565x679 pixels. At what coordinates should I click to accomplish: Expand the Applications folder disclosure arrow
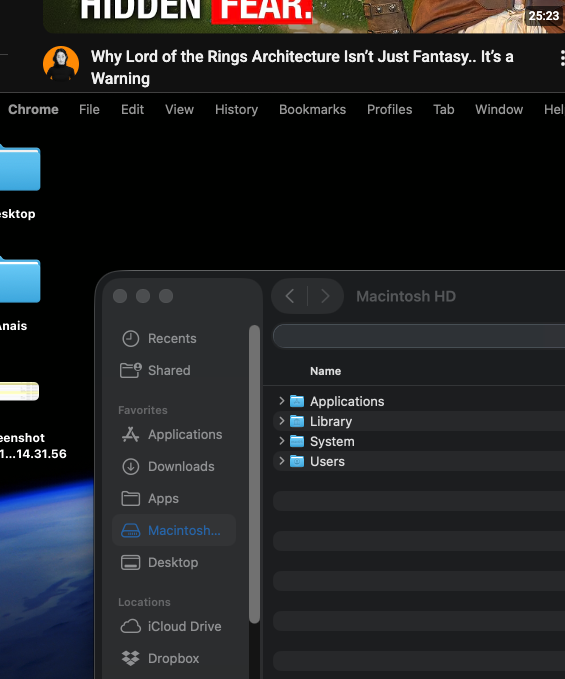[281, 401]
